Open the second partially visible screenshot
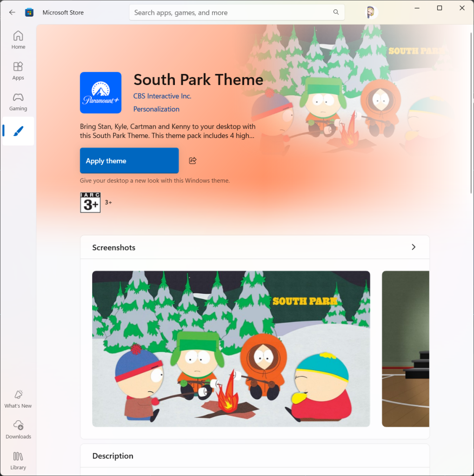The height and width of the screenshot is (476, 474). point(405,349)
